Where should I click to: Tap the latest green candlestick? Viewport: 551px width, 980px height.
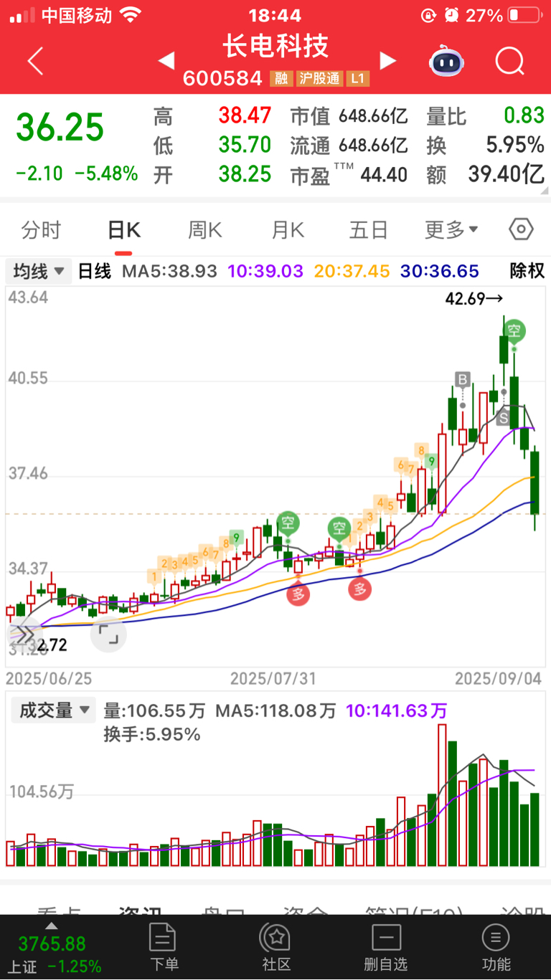tap(534, 487)
